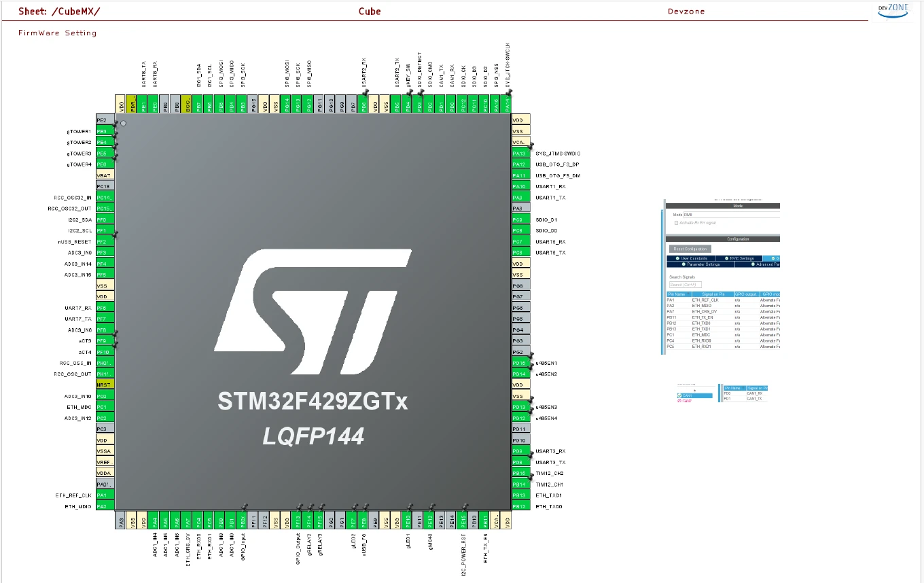Click the Search Signals input field
This screenshot has height=583, width=924.
(686, 285)
